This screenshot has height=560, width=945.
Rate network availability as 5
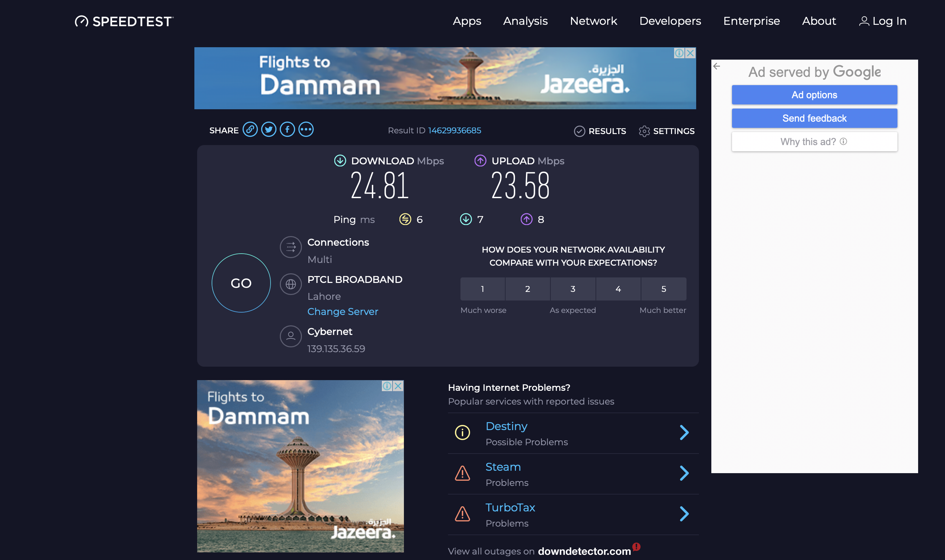664,289
